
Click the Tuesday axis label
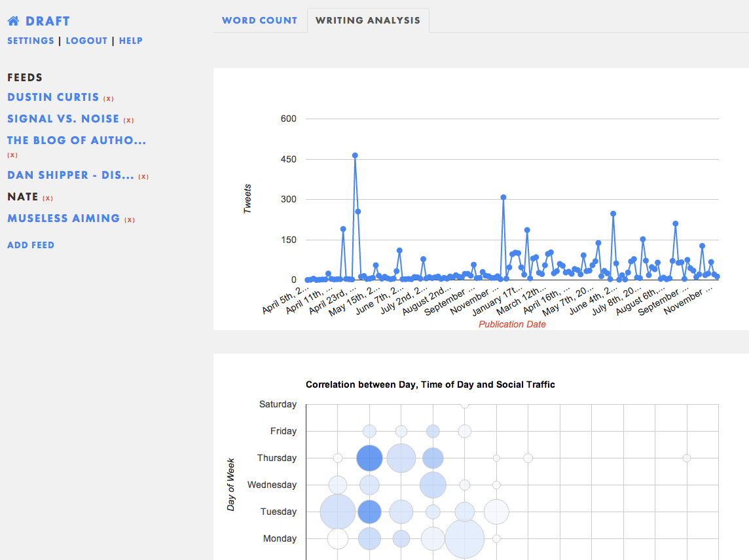point(278,512)
